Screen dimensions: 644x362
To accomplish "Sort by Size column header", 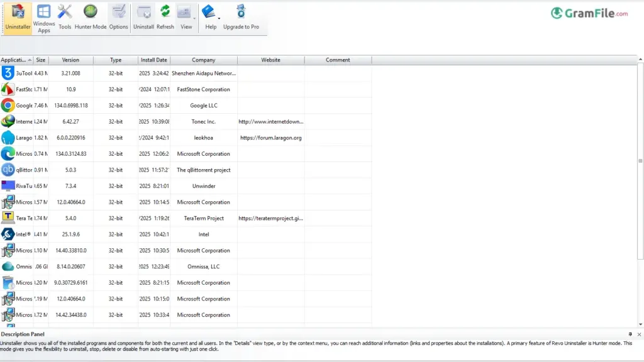I will coord(41,60).
